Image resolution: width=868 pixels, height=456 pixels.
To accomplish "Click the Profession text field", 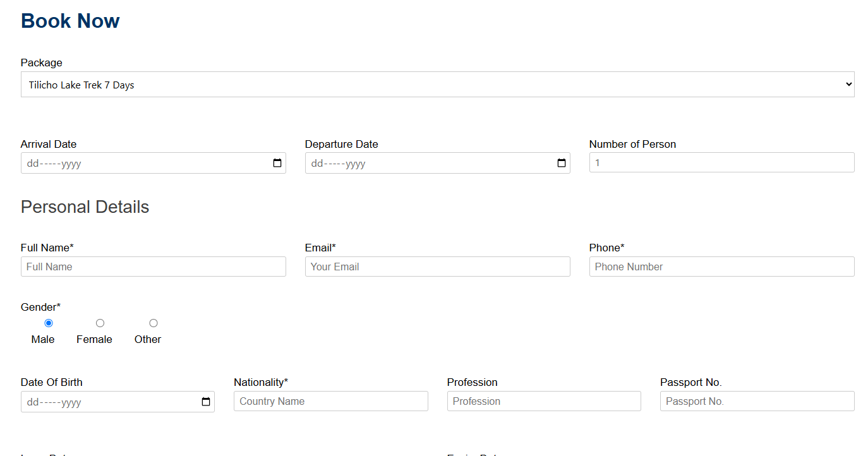I will tap(543, 401).
